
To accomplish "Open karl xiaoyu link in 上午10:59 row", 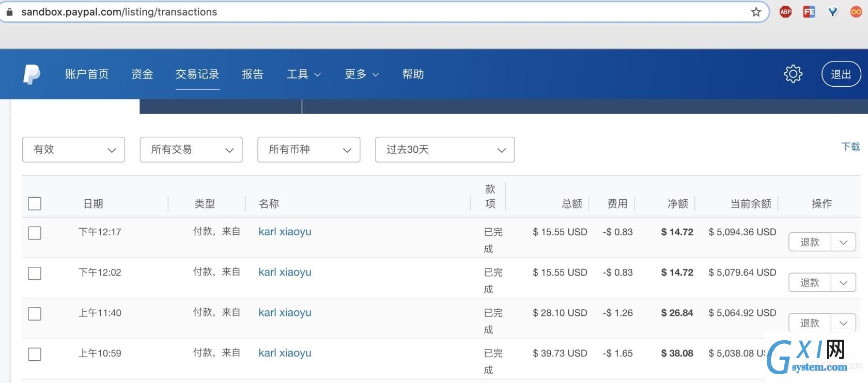I will click(285, 353).
